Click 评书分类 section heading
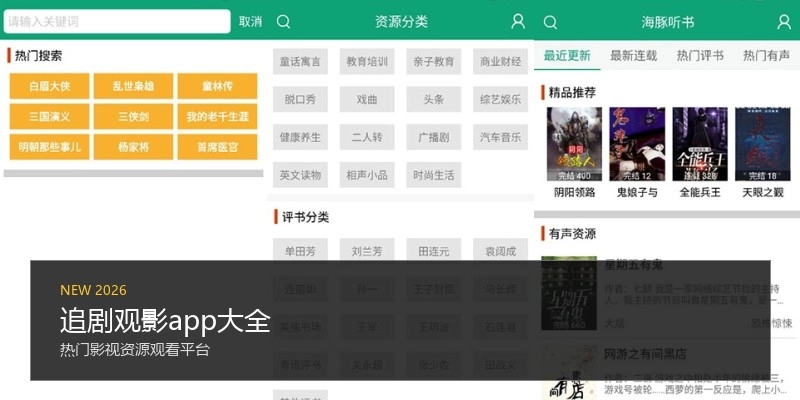 point(306,217)
